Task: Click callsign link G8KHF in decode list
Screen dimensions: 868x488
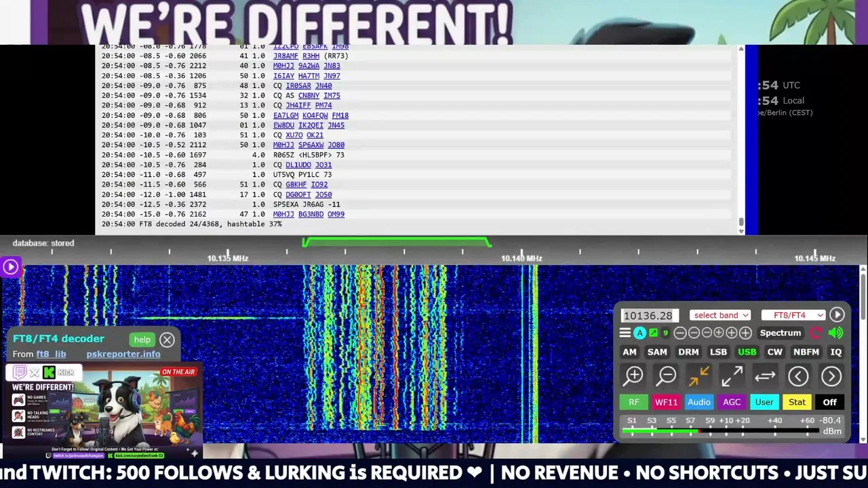Action: point(296,184)
